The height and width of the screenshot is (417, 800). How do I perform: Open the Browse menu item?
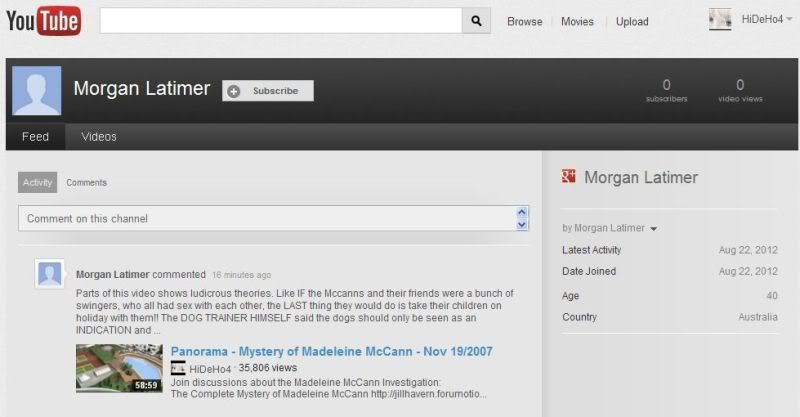point(524,21)
